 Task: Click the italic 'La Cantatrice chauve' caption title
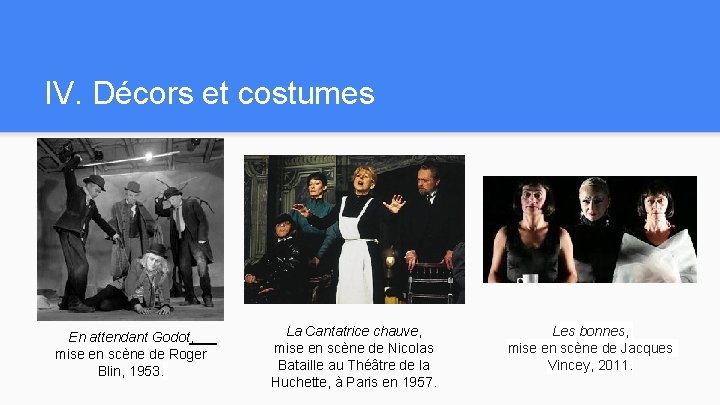[x=352, y=331]
